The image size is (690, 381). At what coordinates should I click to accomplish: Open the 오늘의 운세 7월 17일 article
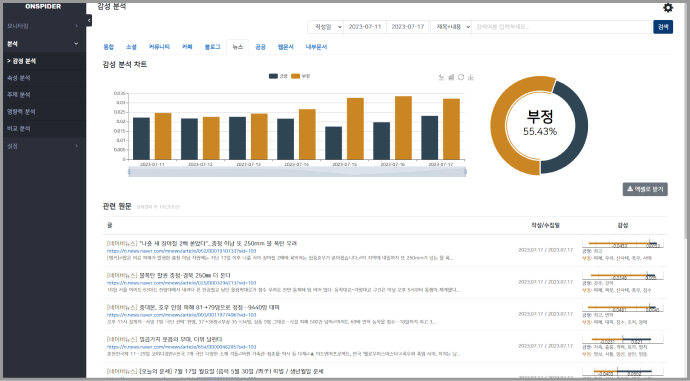pyautogui.click(x=215, y=372)
